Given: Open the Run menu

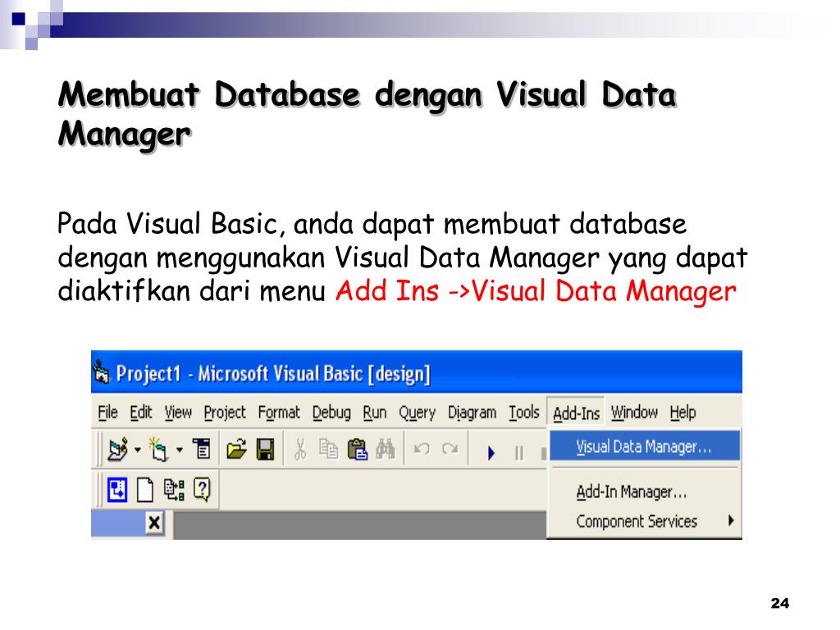Looking at the screenshot, I should click(374, 413).
